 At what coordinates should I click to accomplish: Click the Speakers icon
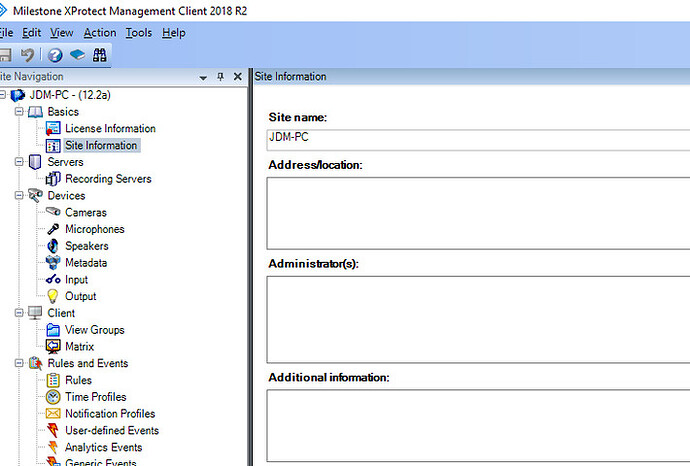point(53,246)
